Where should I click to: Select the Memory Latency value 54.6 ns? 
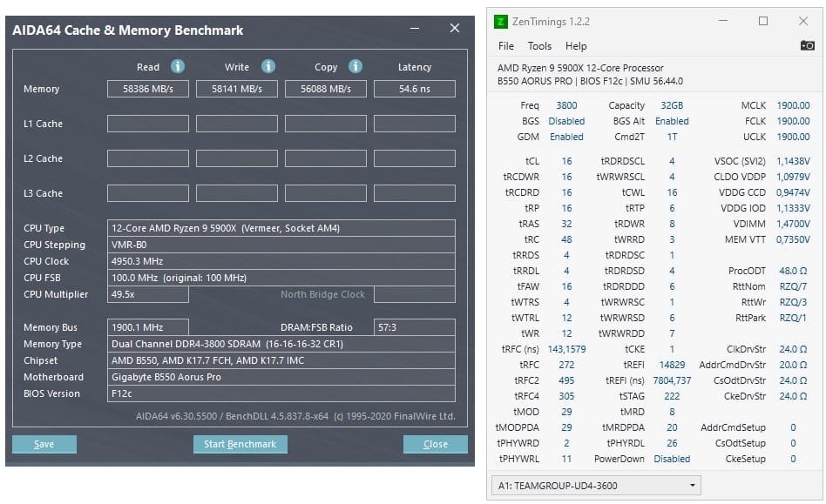click(x=415, y=89)
